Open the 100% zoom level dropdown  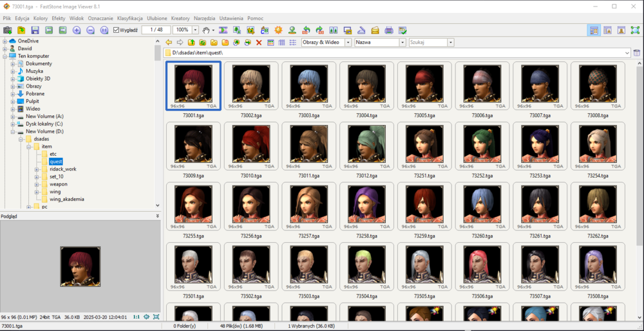tap(195, 30)
